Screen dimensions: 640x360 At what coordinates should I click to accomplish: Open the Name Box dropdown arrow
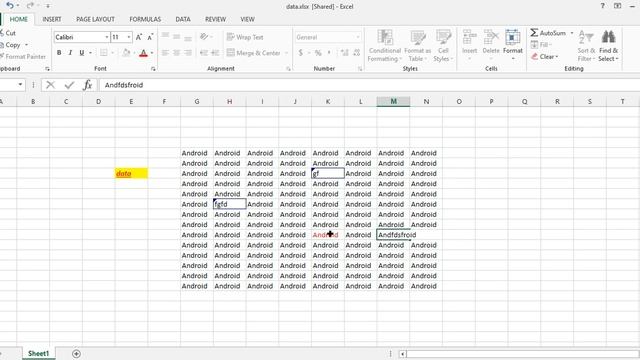20,84
